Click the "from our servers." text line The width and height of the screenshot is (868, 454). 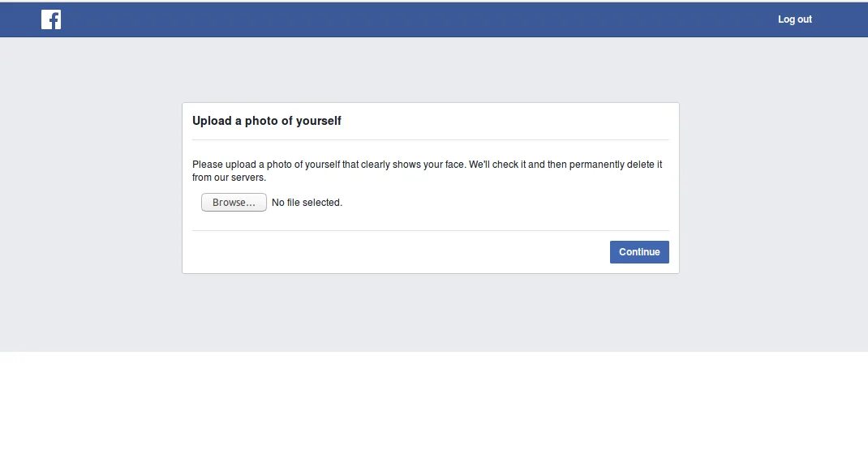[x=229, y=178]
